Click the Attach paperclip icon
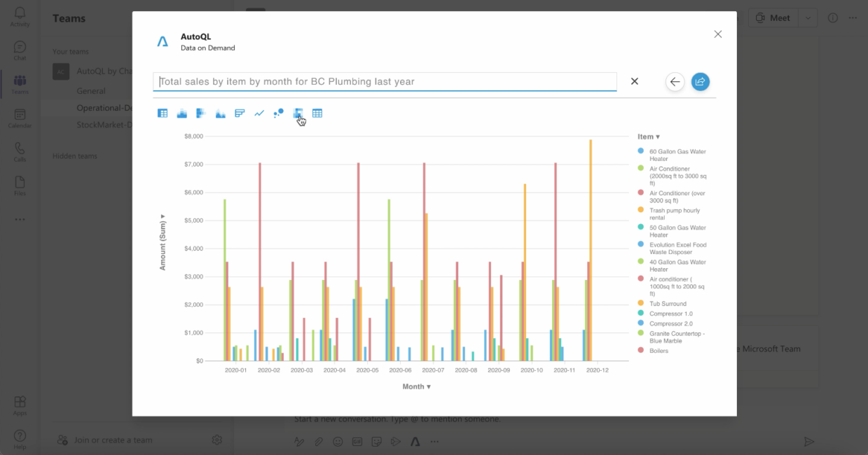Viewport: 868px width, 455px height. click(x=319, y=442)
